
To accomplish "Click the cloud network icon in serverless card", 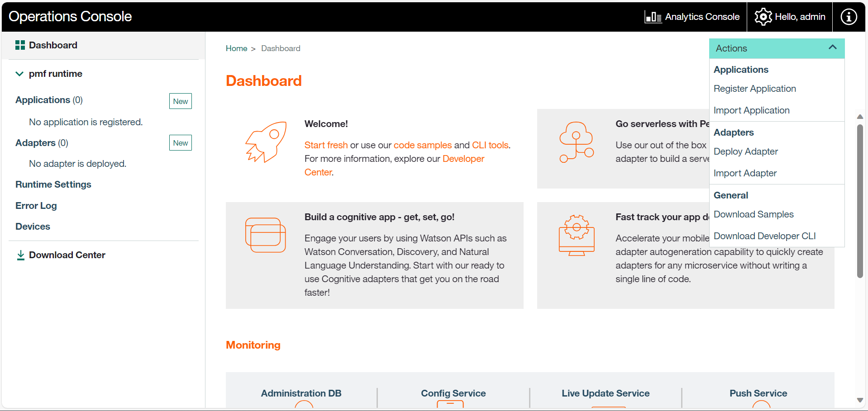I will coord(577,142).
